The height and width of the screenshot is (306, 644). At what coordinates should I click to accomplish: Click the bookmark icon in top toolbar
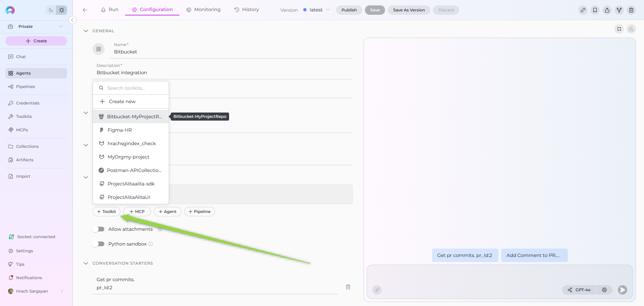coord(595,10)
